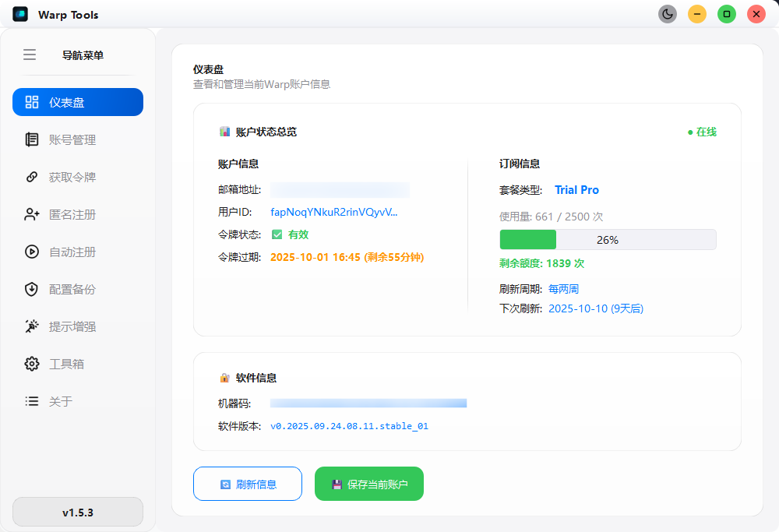The height and width of the screenshot is (532, 779).
Task: Click the 26% usage progress bar
Action: [x=608, y=240]
